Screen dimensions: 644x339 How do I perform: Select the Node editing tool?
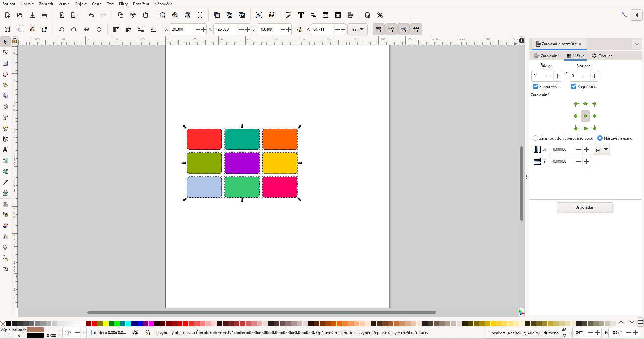click(5, 53)
